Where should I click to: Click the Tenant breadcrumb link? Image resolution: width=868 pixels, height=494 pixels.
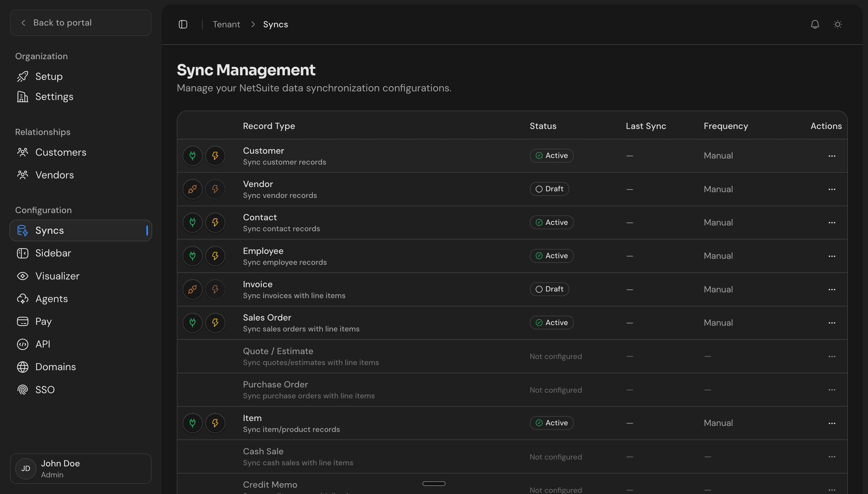coord(226,25)
